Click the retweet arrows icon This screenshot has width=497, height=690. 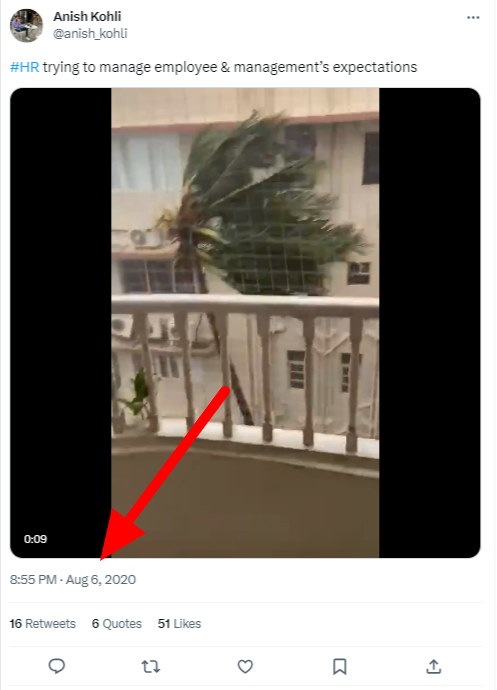(x=151, y=666)
